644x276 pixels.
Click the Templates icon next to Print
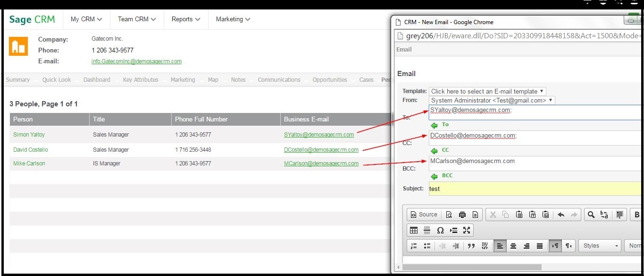475,215
